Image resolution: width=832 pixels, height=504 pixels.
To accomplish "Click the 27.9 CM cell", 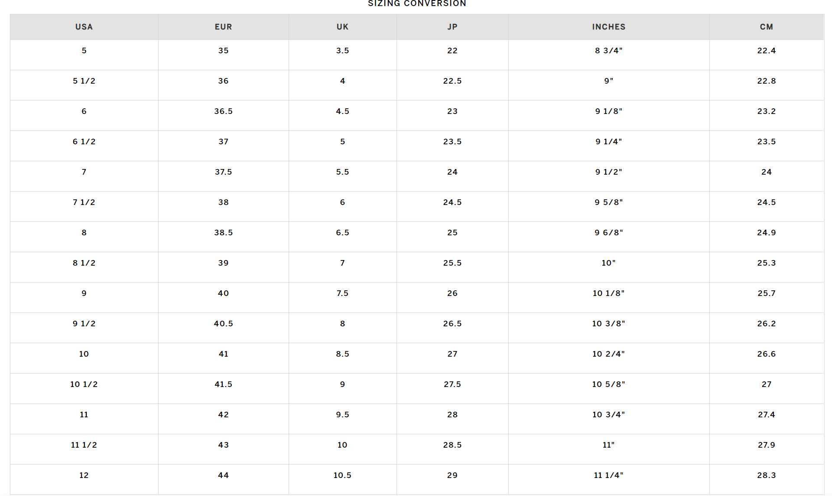I will (766, 445).
